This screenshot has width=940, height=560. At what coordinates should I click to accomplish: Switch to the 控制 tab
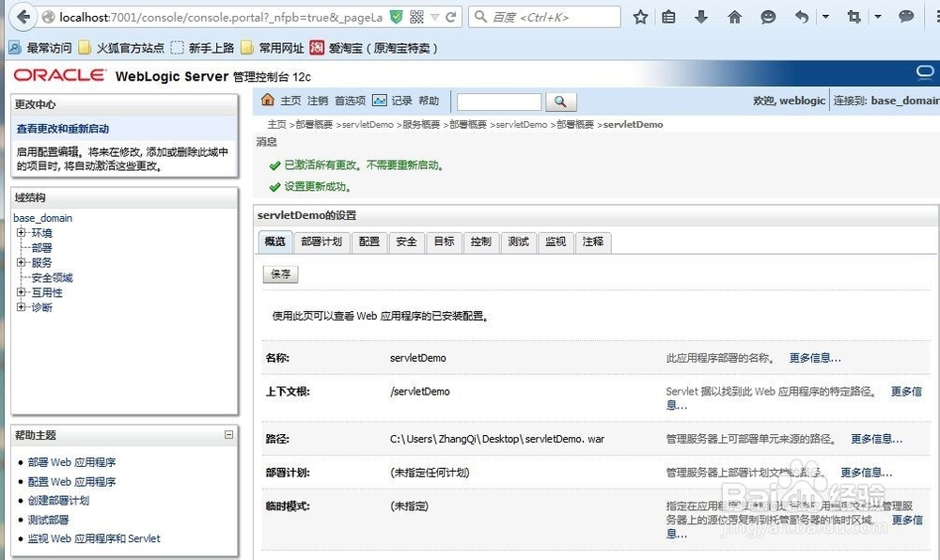480,241
